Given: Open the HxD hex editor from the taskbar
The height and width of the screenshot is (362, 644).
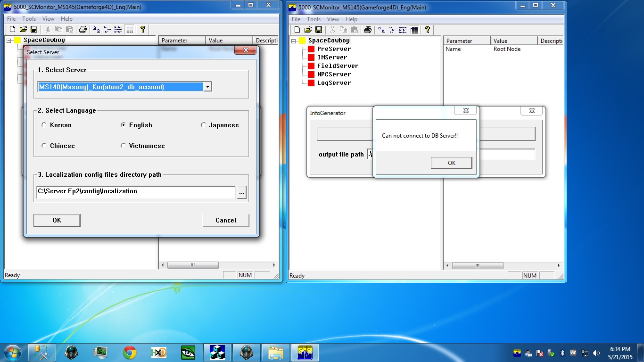Looking at the screenshot, I should coord(159,353).
